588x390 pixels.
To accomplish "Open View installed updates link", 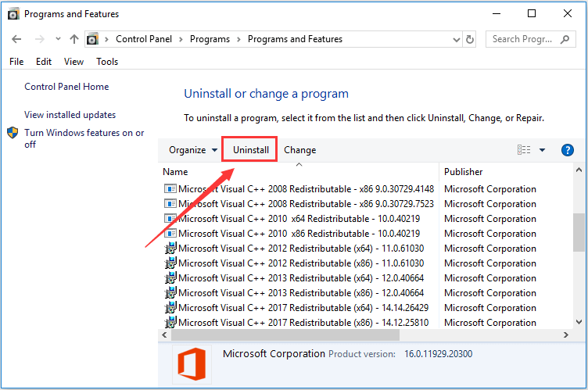I will tap(70, 115).
